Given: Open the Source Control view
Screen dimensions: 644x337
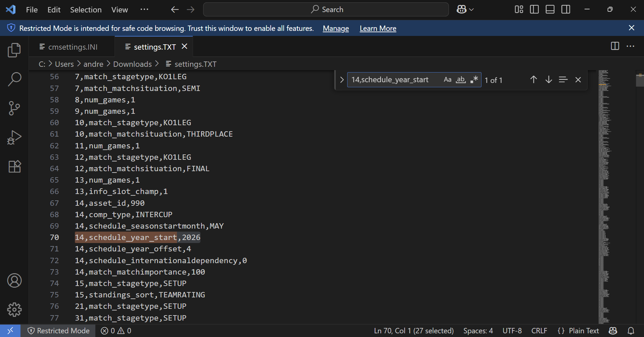Looking at the screenshot, I should 14,108.
